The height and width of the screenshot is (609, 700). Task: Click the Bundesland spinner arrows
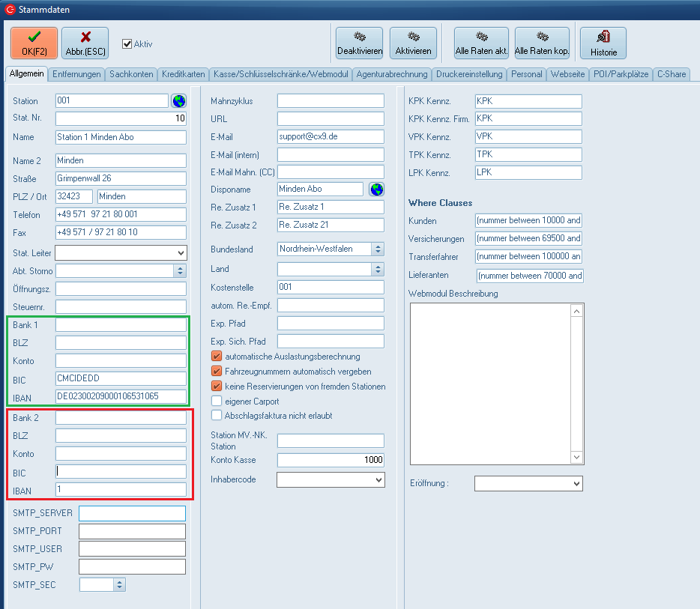click(378, 249)
